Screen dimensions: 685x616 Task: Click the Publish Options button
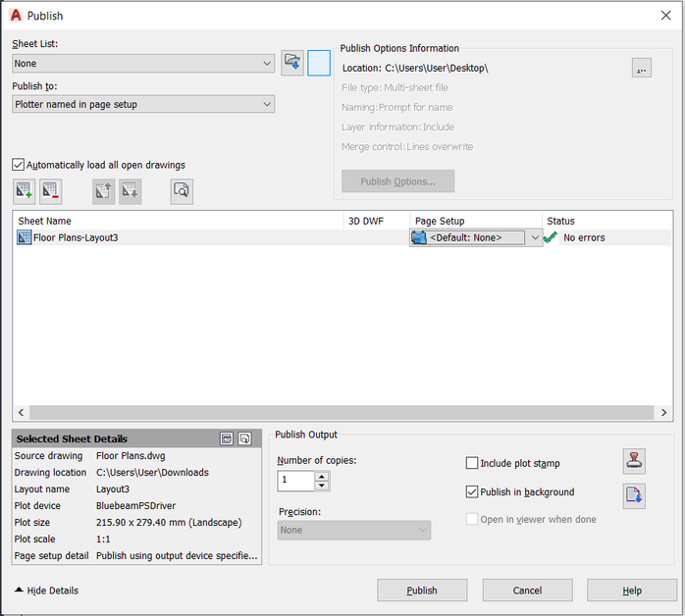[398, 181]
